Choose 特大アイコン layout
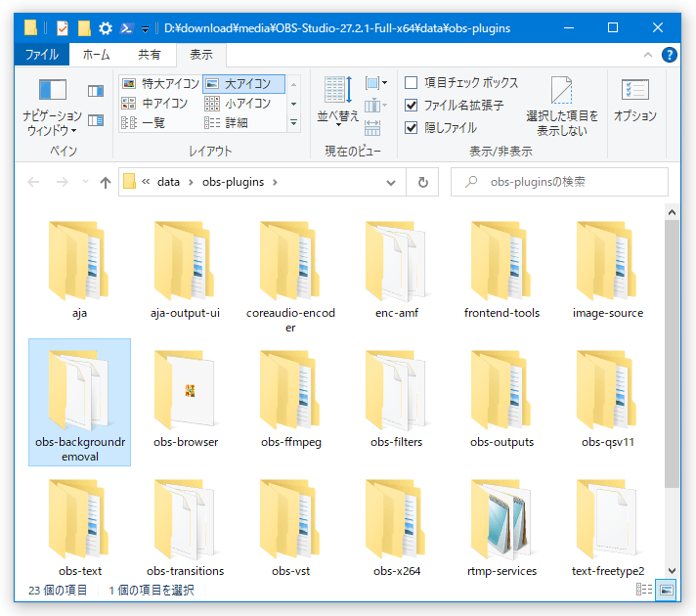Image resolution: width=696 pixels, height=616 pixels. point(160,83)
